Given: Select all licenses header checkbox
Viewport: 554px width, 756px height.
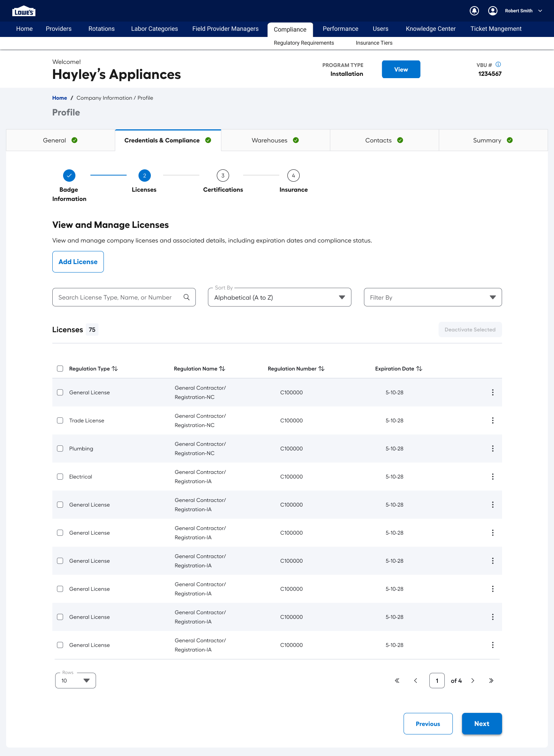Looking at the screenshot, I should (x=60, y=368).
